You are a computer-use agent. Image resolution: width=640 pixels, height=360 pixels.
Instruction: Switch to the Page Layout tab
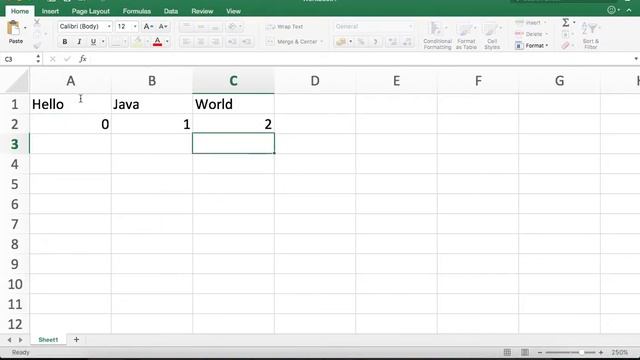tap(91, 11)
